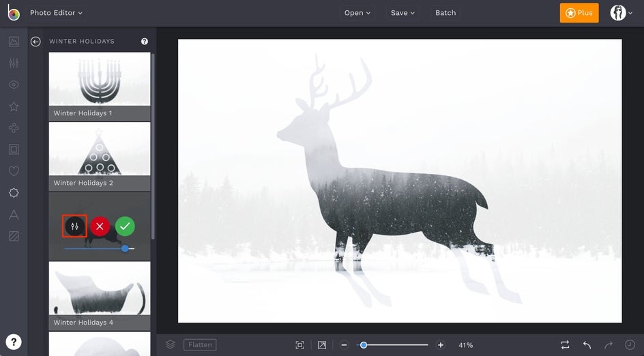Viewport: 644px width, 356px height.
Task: Click the fullscreen expand icon
Action: (322, 345)
